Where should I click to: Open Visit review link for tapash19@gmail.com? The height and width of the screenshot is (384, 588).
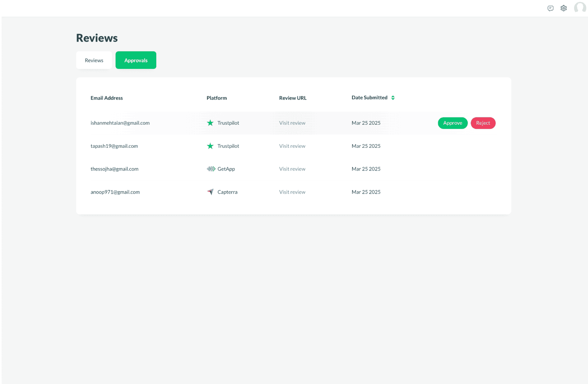pos(292,146)
